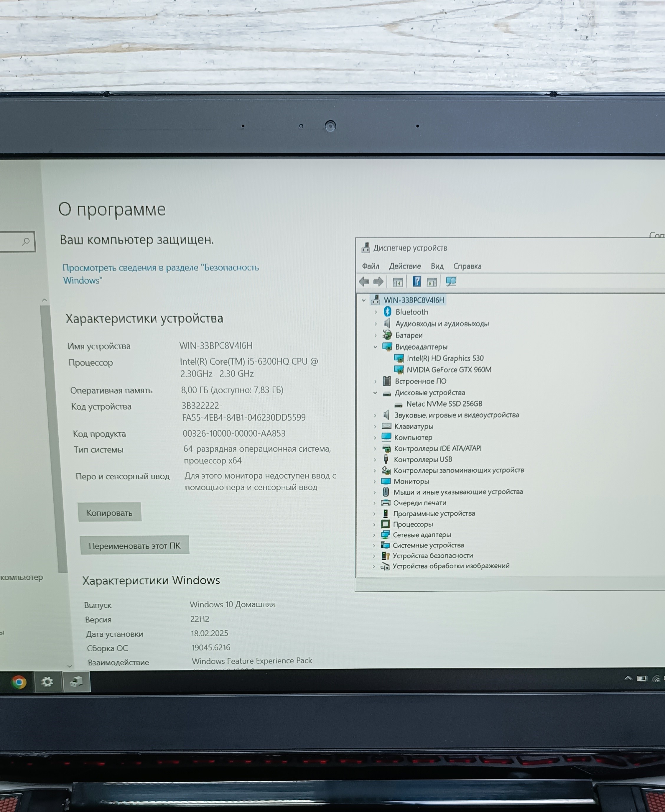665x812 pixels.
Task: Open the Безопасность Windows details link
Action: point(161,268)
